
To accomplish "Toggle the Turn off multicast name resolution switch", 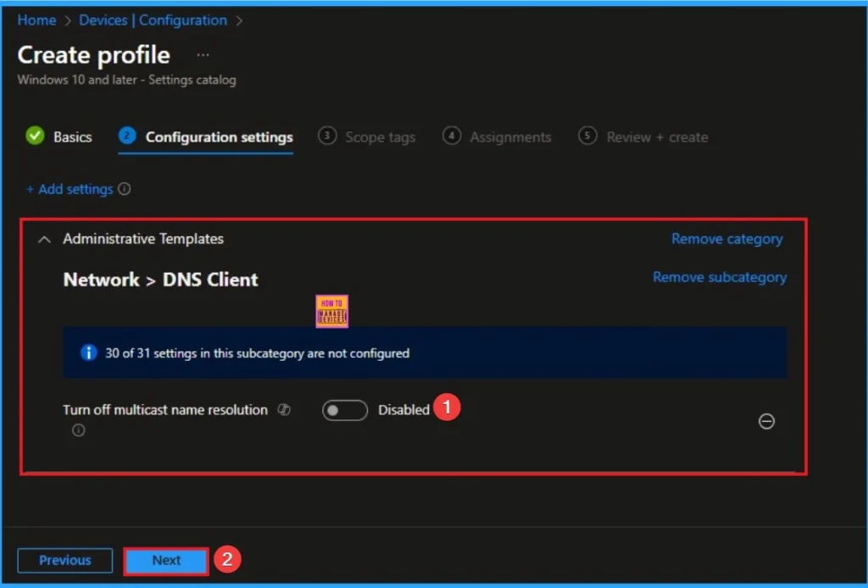I will (344, 410).
